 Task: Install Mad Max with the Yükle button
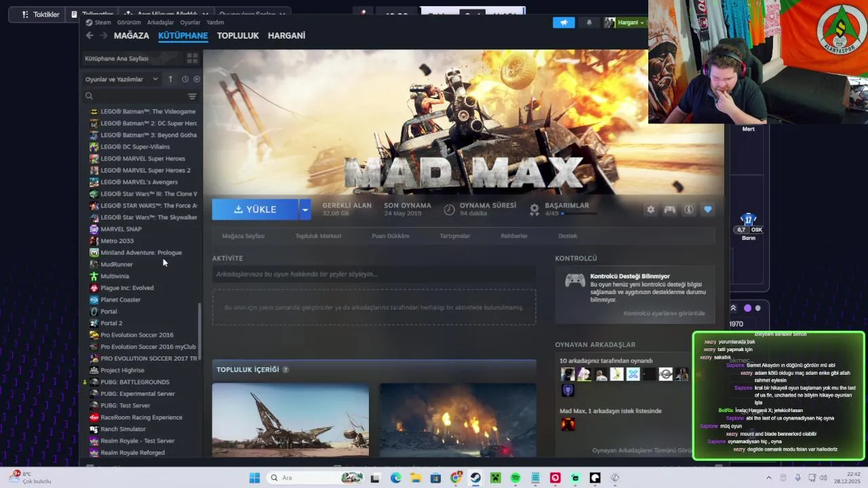(x=255, y=209)
